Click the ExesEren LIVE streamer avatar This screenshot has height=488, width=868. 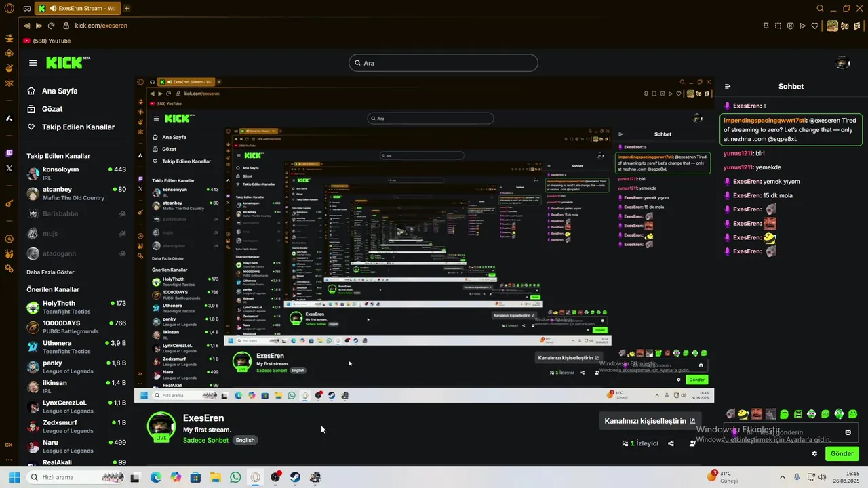coord(161,427)
